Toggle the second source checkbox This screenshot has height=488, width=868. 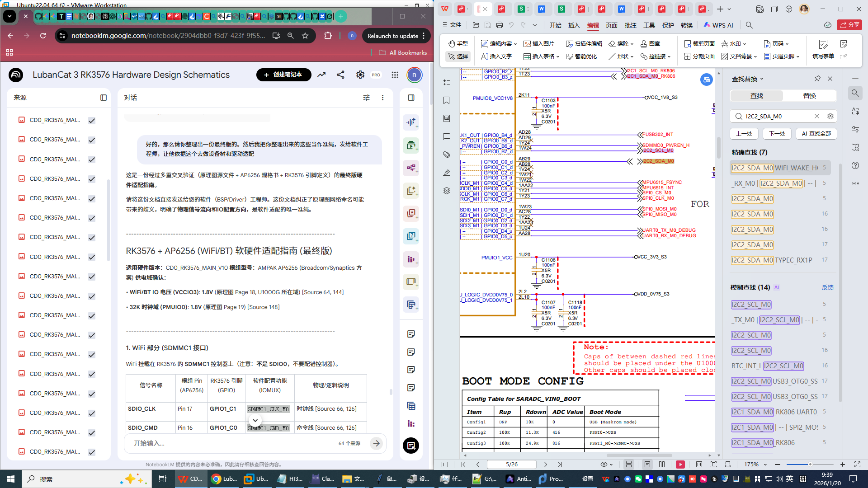click(x=92, y=140)
